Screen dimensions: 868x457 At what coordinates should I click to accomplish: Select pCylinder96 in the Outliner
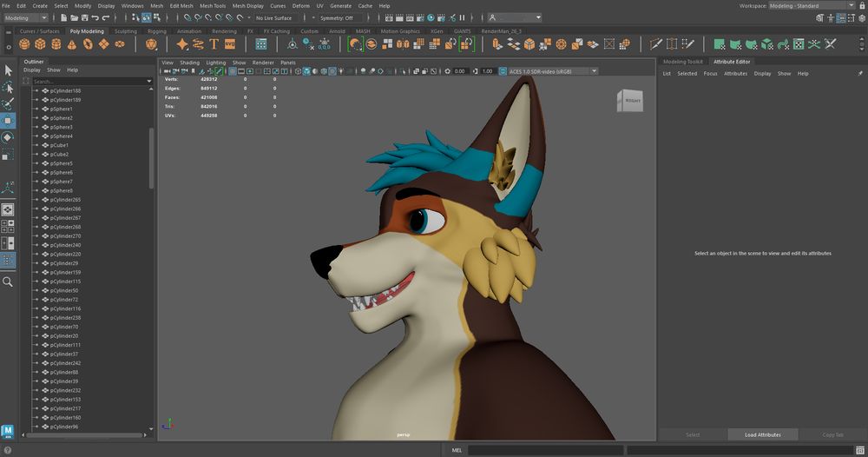coord(64,427)
